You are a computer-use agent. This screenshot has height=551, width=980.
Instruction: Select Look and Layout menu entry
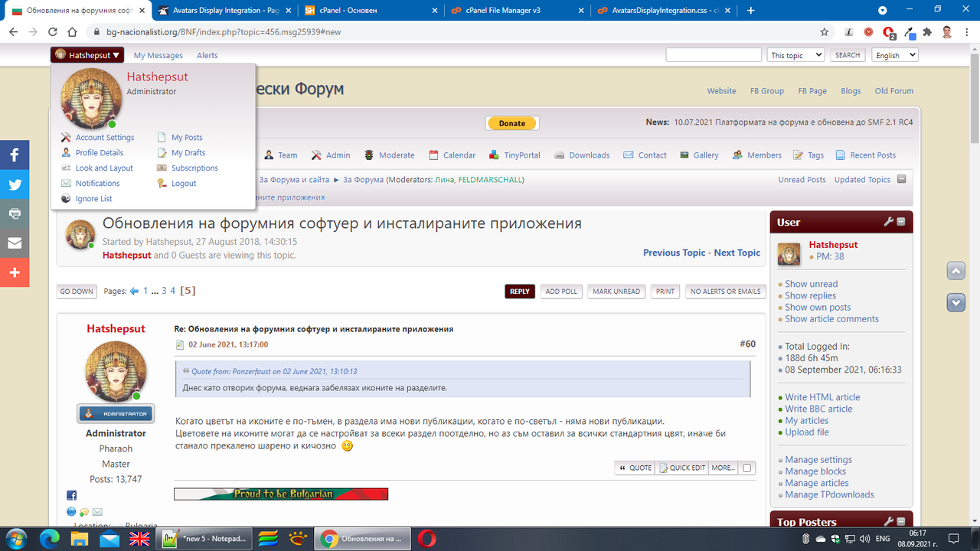tap(104, 168)
